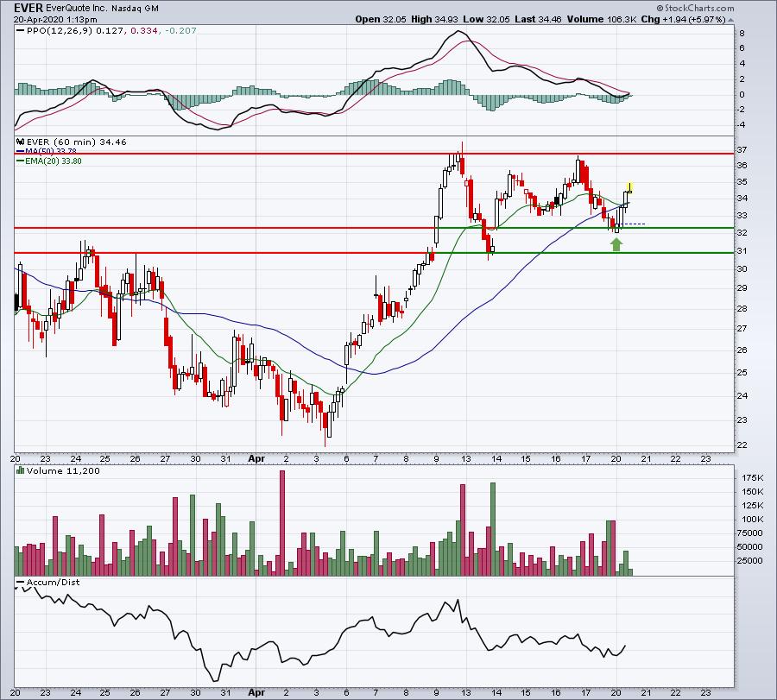
Task: Click the small triangle after Chg value
Action: (x=731, y=20)
